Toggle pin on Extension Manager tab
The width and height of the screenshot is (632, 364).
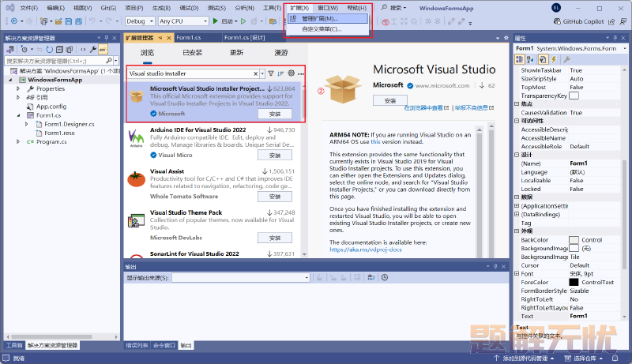tap(160, 38)
